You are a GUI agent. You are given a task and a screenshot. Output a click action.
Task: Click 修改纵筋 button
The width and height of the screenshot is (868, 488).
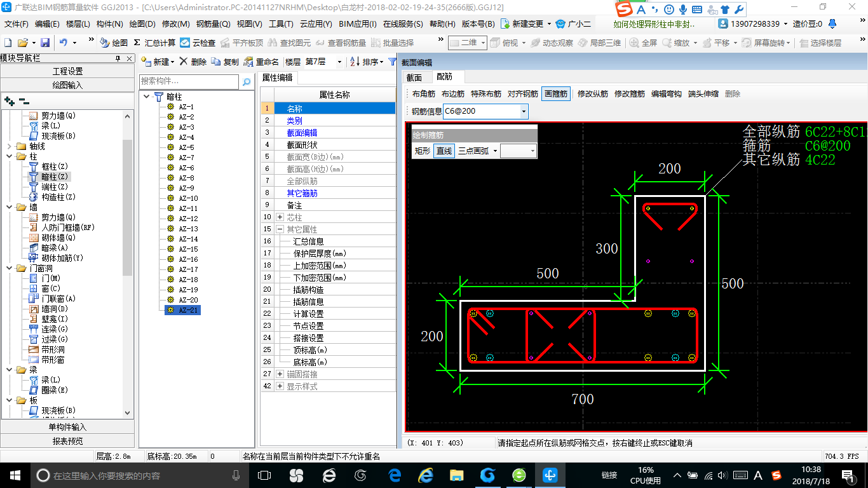coord(592,93)
